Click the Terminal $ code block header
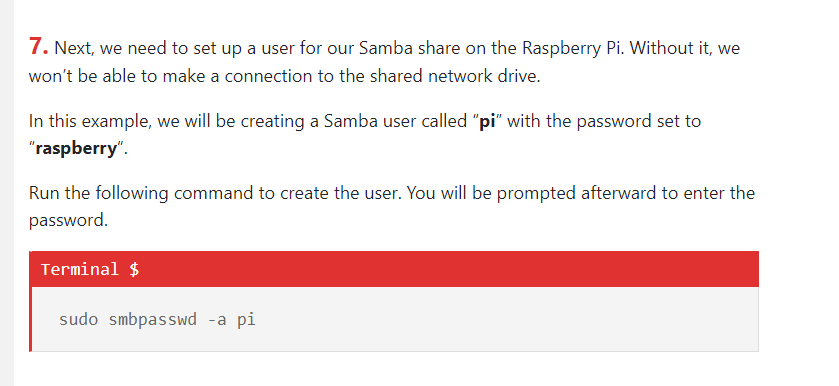Image resolution: width=839 pixels, height=386 pixels. click(x=394, y=269)
